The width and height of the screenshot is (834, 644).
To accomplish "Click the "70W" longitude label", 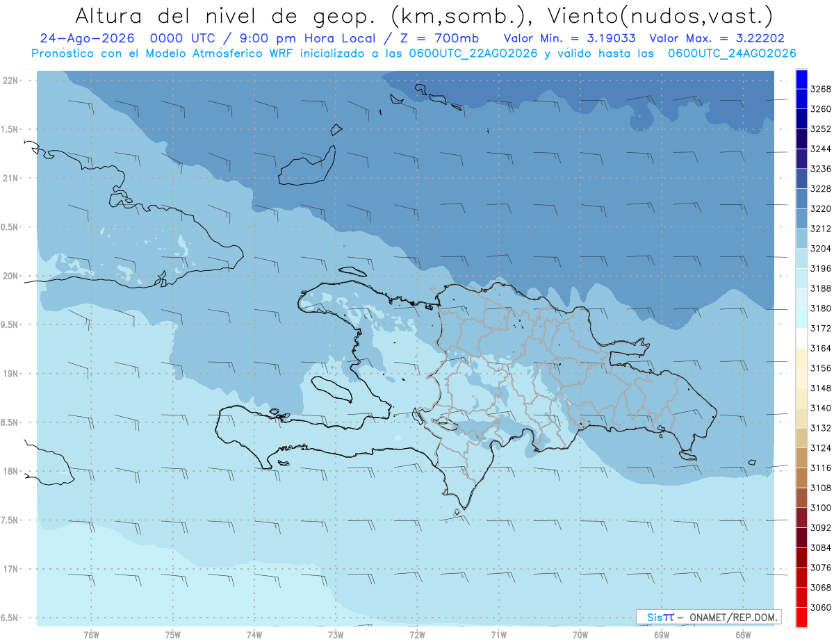I will (x=580, y=635).
